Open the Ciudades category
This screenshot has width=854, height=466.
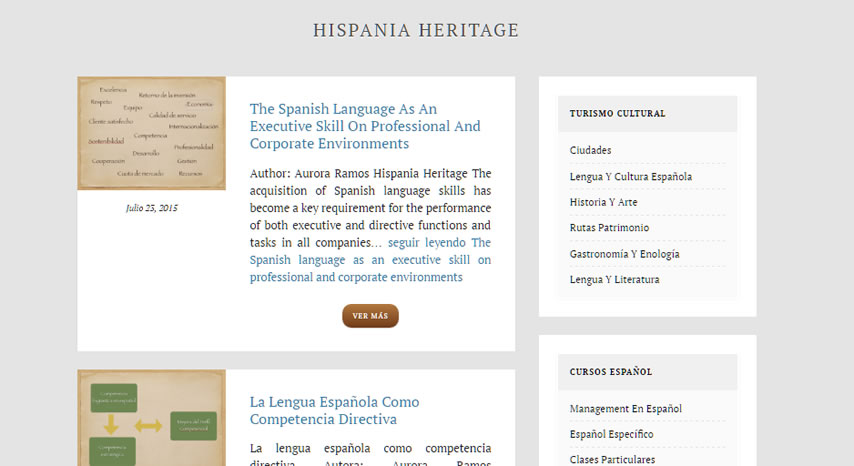coord(590,150)
